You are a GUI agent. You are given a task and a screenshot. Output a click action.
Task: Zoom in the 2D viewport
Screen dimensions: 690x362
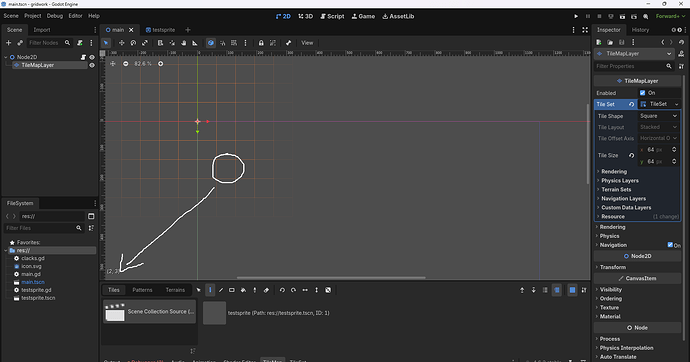[x=161, y=64]
